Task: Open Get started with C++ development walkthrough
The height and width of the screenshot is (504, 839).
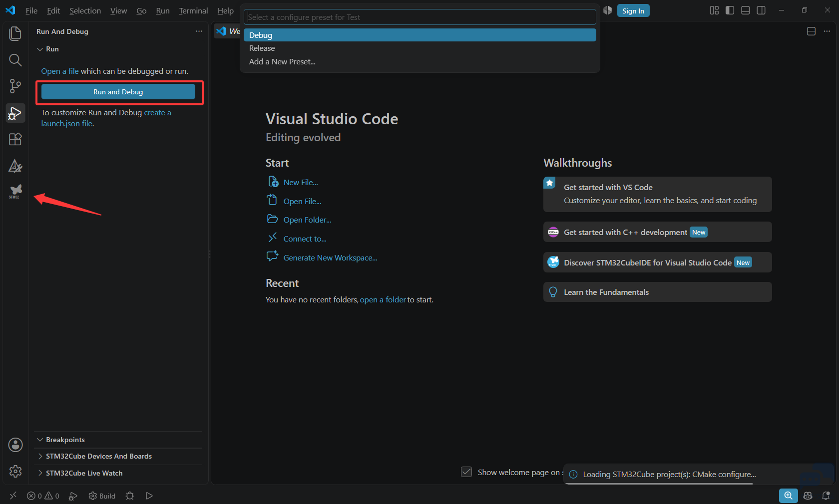Action: 658,232
